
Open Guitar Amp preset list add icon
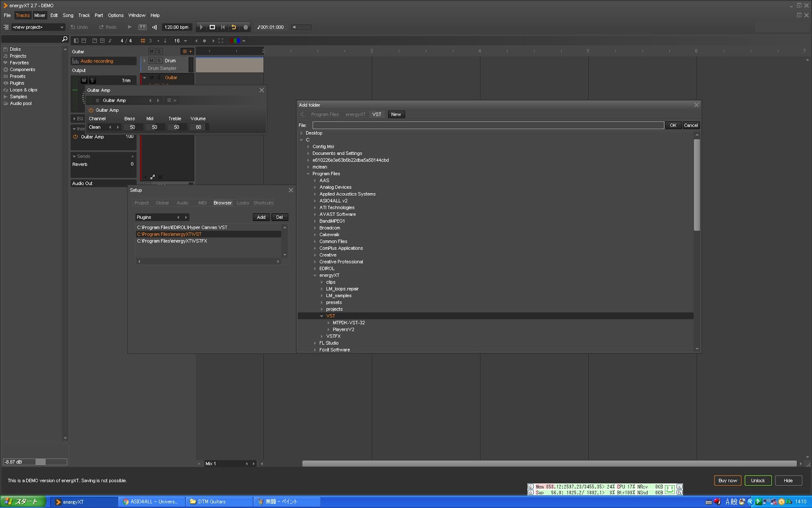172,101
